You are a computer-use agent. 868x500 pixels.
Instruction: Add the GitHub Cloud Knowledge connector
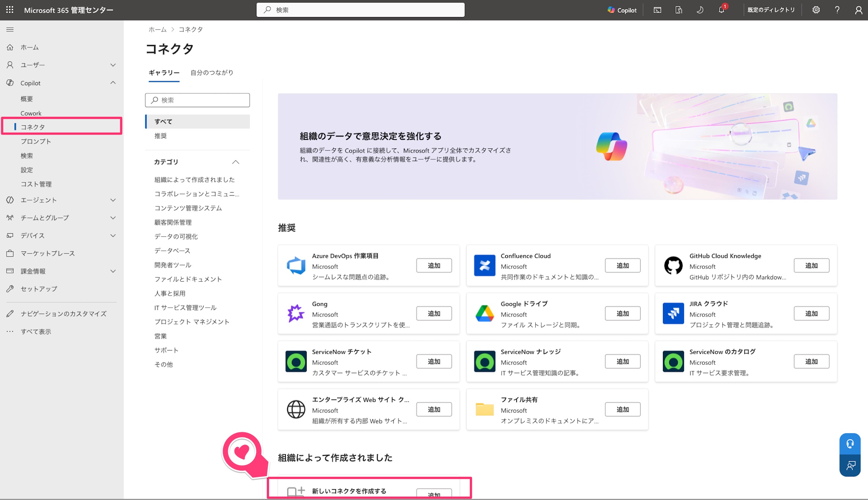tap(811, 266)
